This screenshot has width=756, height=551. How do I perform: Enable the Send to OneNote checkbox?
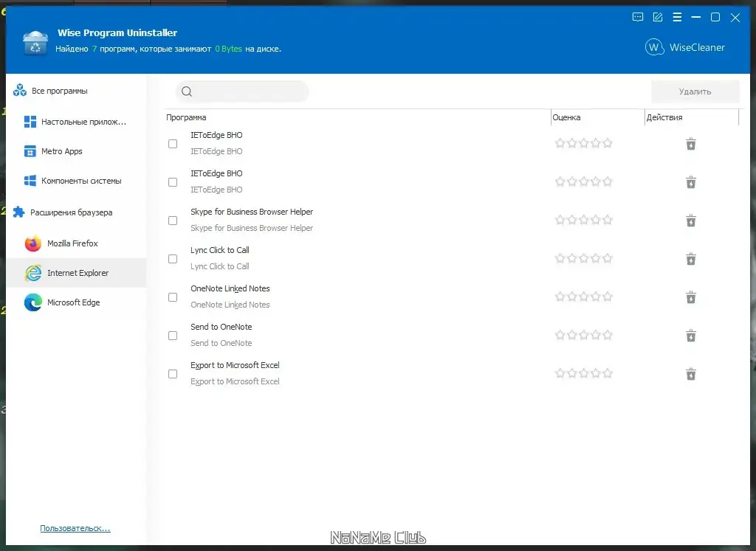pyautogui.click(x=173, y=336)
